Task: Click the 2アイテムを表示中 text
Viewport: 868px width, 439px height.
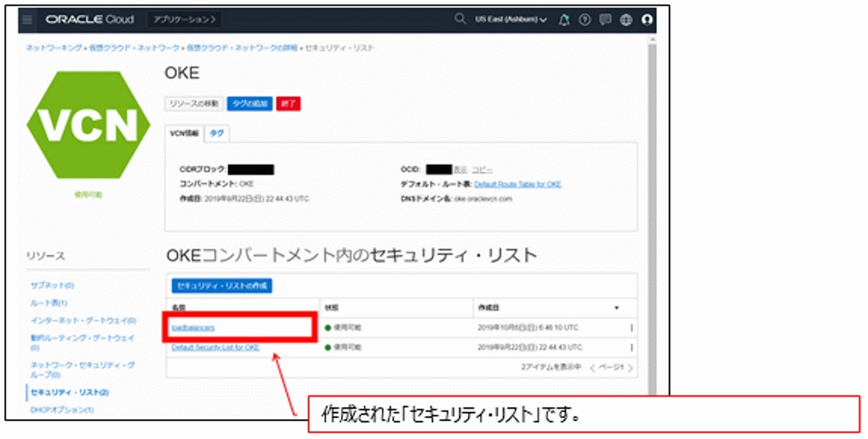Action: pos(551,368)
